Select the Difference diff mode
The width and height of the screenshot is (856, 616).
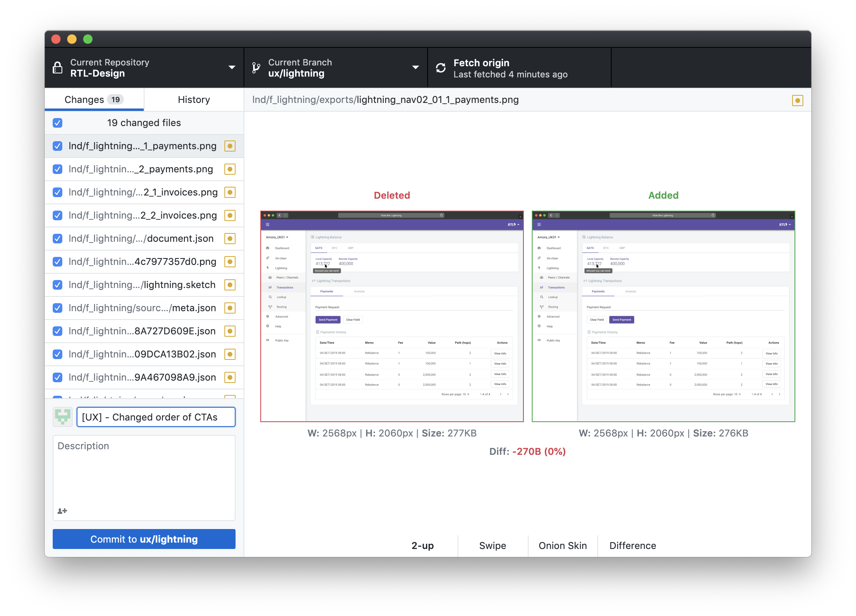pos(633,546)
